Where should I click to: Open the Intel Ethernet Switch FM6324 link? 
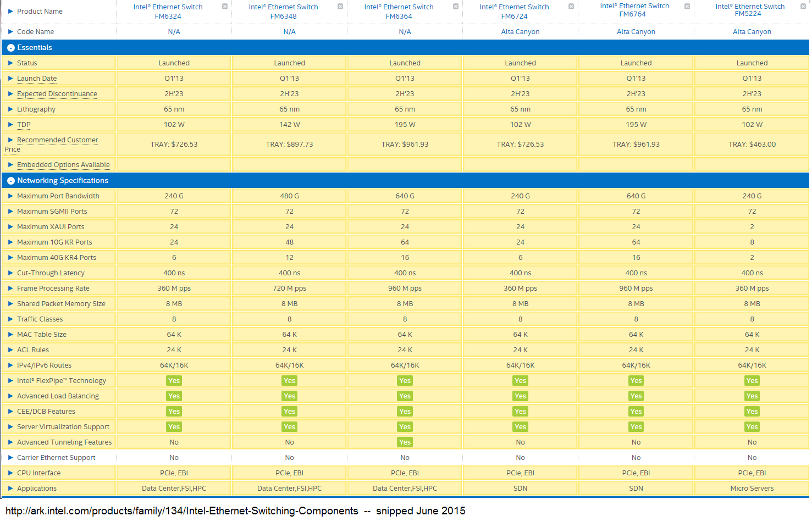click(168, 12)
